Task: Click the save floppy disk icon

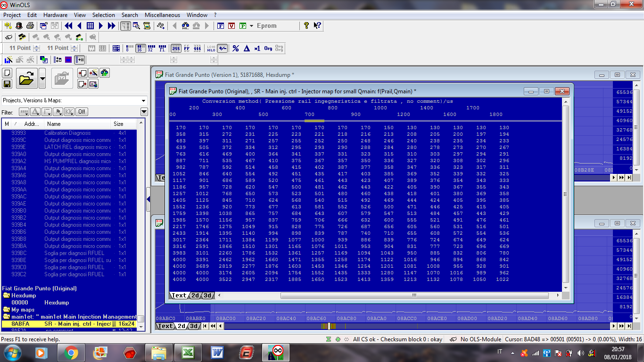Action: pyautogui.click(x=7, y=84)
